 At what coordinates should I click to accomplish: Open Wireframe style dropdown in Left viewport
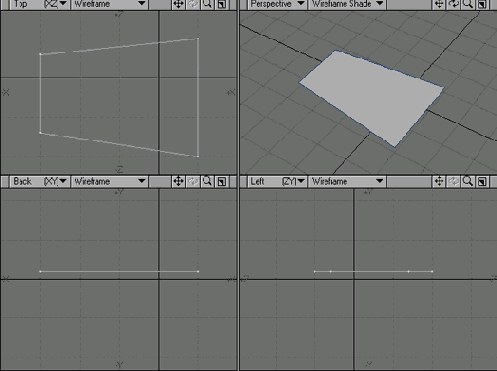point(347,181)
